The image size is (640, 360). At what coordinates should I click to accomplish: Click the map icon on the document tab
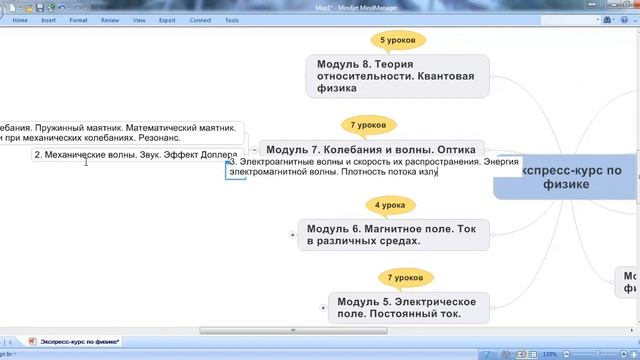coord(32,342)
